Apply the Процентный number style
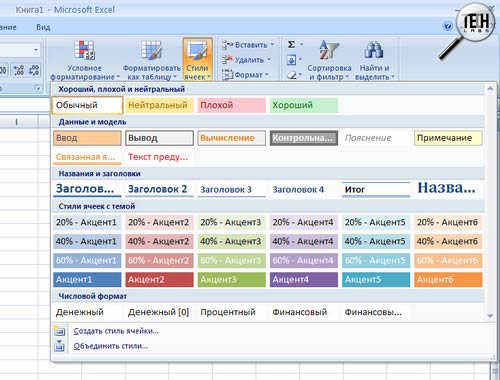Image resolution: width=500 pixels, height=380 pixels. [x=232, y=312]
